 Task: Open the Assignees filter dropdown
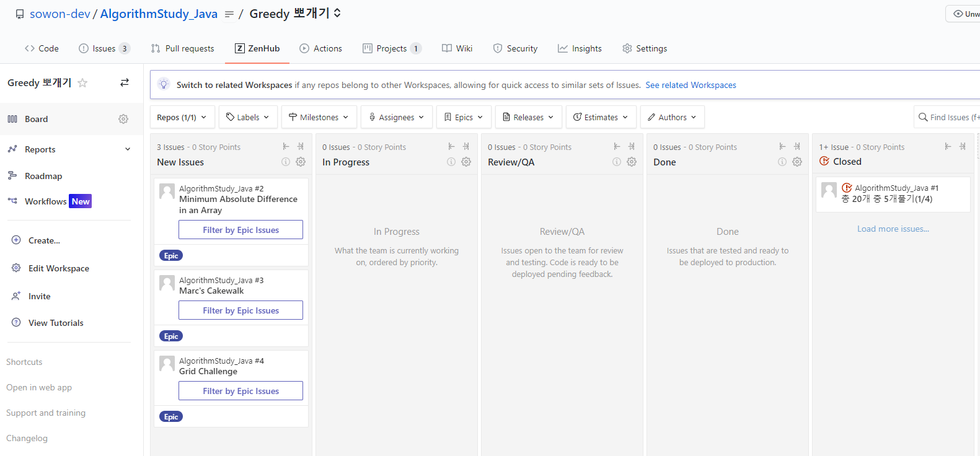(397, 117)
